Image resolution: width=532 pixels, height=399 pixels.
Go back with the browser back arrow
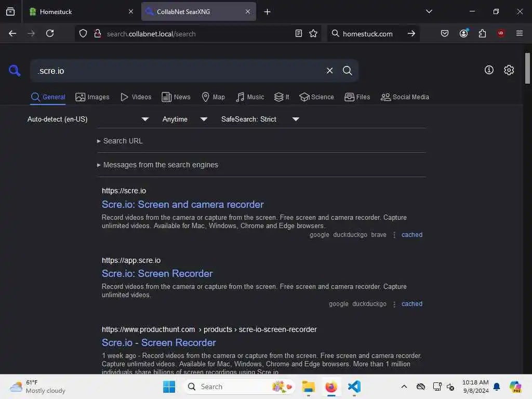click(12, 33)
